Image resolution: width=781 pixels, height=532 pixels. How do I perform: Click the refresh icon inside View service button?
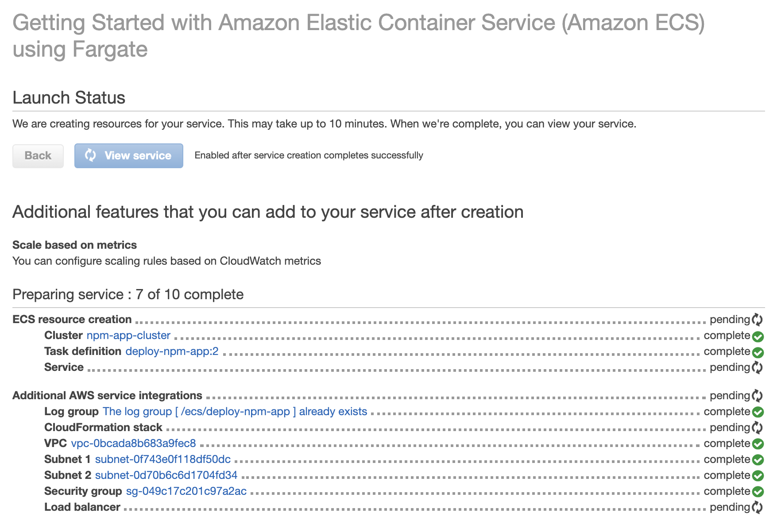point(90,155)
